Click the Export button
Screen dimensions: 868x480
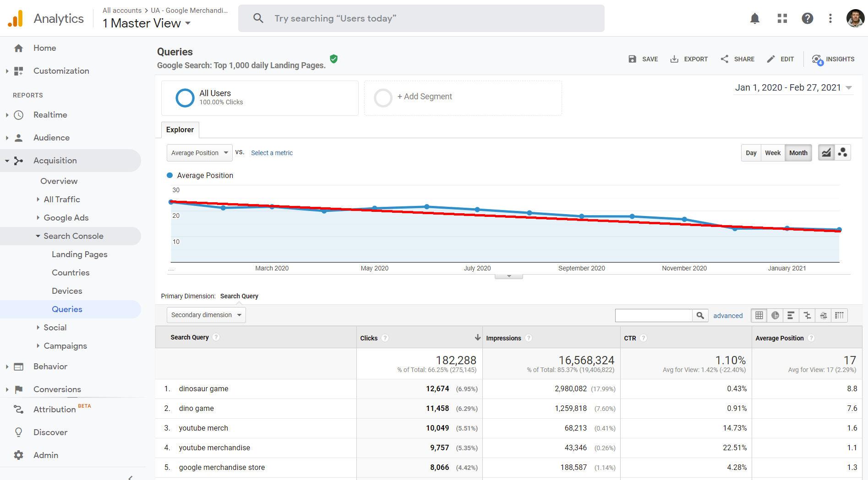[x=689, y=59]
